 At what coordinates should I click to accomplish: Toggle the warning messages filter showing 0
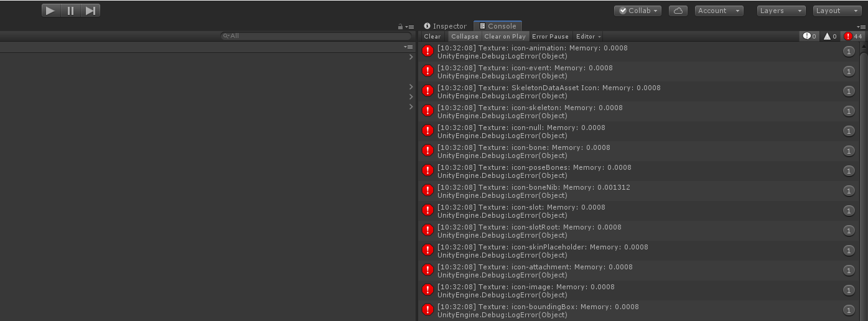click(831, 36)
